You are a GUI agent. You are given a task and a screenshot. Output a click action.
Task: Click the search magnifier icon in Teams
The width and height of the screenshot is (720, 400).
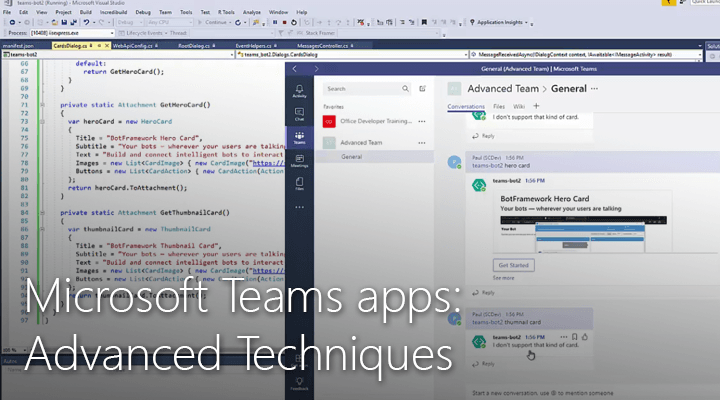point(405,89)
